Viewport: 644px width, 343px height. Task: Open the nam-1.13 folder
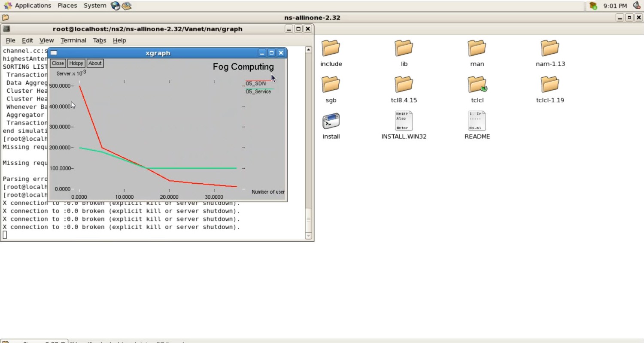pos(550,49)
